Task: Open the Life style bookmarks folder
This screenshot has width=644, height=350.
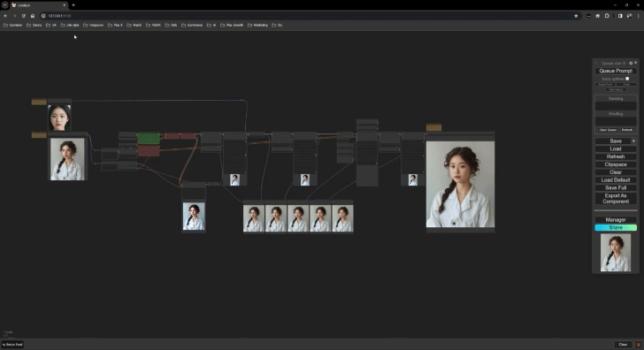Action: [70, 25]
